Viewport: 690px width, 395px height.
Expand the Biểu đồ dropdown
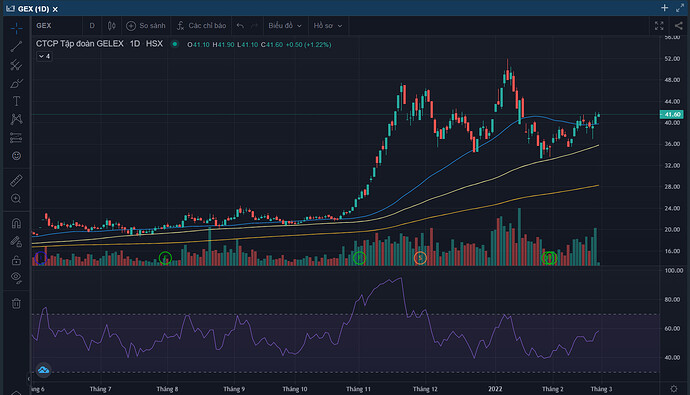[285, 26]
